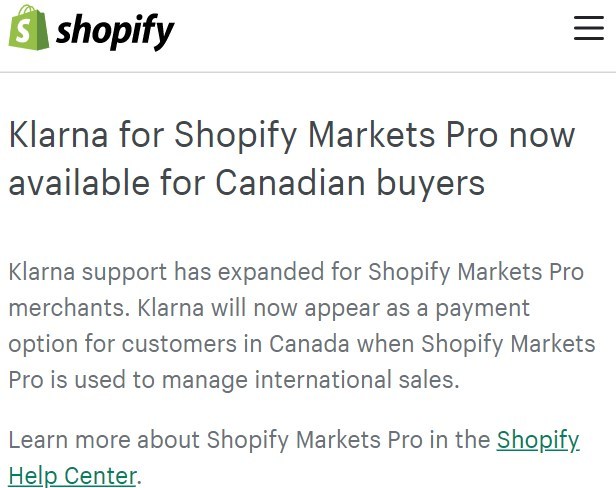The image size is (616, 488).
Task: Click the word "Klarna" in the heading
Action: [x=58, y=135]
